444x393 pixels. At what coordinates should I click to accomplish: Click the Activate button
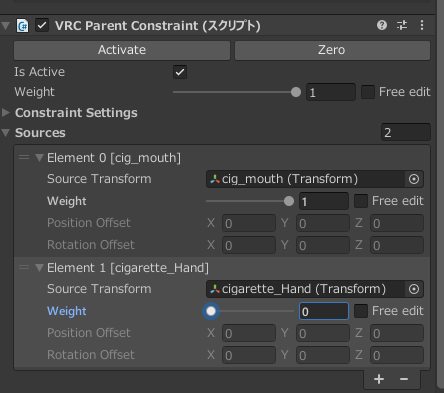(122, 50)
